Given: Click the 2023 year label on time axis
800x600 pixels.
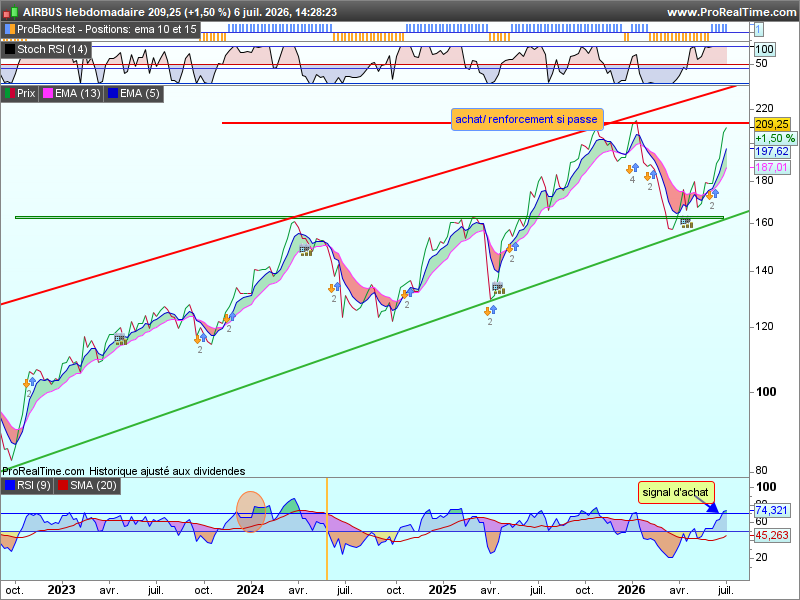Looking at the screenshot, I should tap(62, 590).
